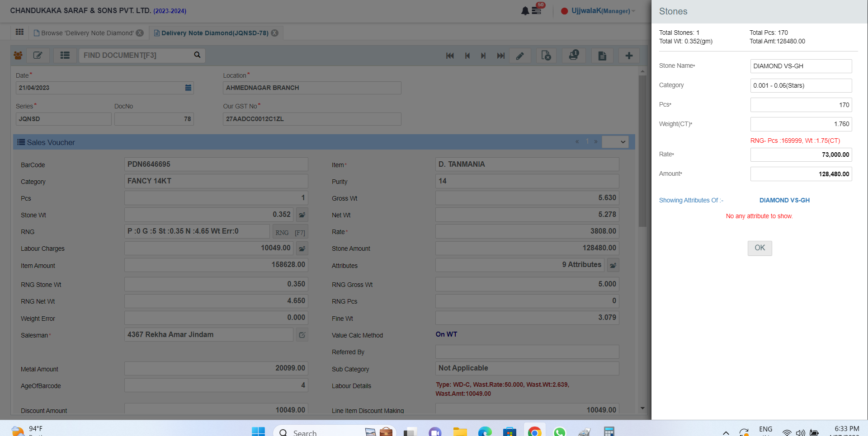The height and width of the screenshot is (436, 868).
Task: Open the list view toolbar icon
Action: click(x=65, y=55)
